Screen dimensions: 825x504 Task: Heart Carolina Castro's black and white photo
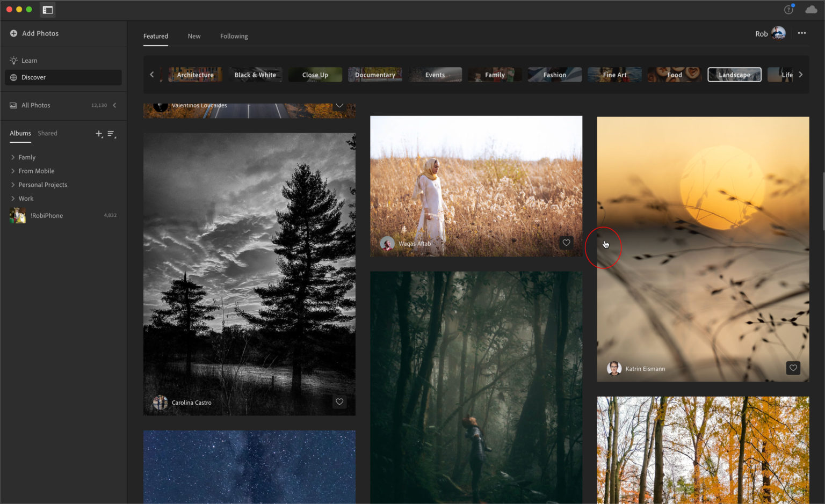click(x=339, y=401)
